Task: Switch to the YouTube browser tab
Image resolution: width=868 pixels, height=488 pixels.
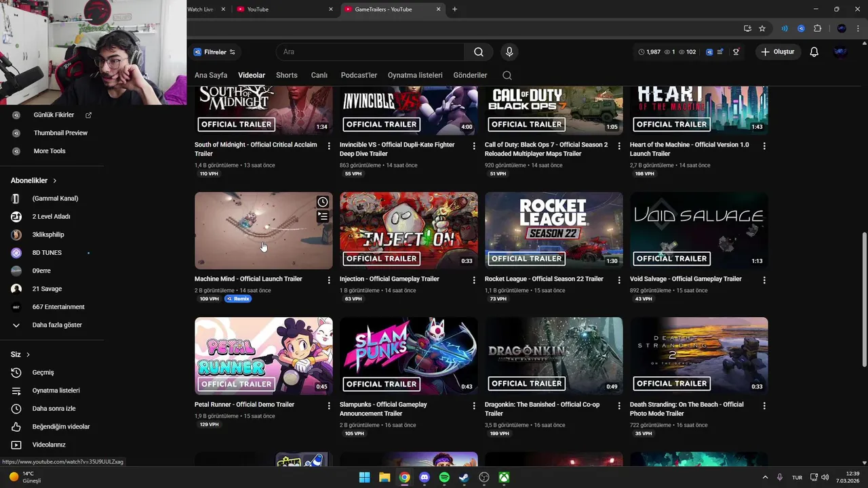Action: [x=283, y=9]
